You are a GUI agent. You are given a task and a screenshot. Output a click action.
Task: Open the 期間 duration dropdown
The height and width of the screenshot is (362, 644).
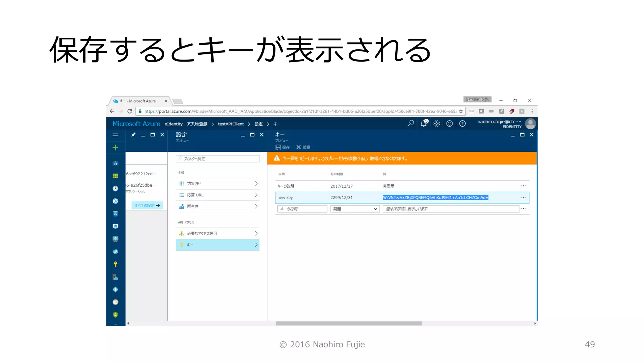[355, 209]
